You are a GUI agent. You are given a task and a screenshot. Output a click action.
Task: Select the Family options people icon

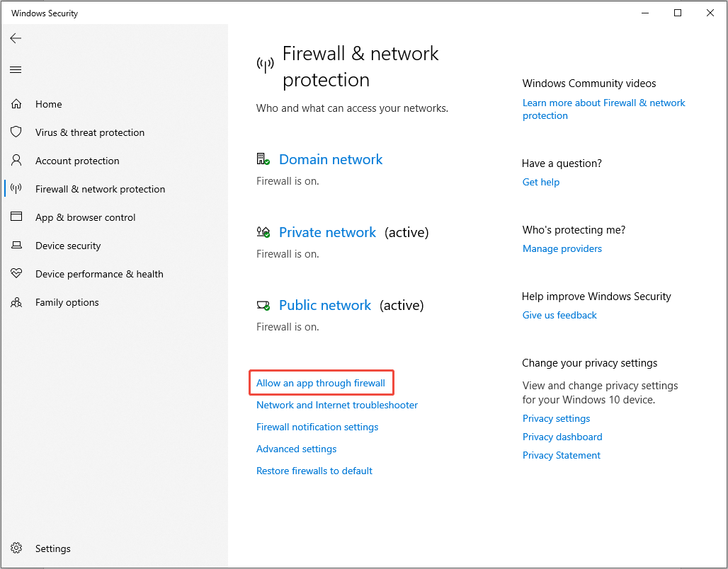pyautogui.click(x=16, y=302)
